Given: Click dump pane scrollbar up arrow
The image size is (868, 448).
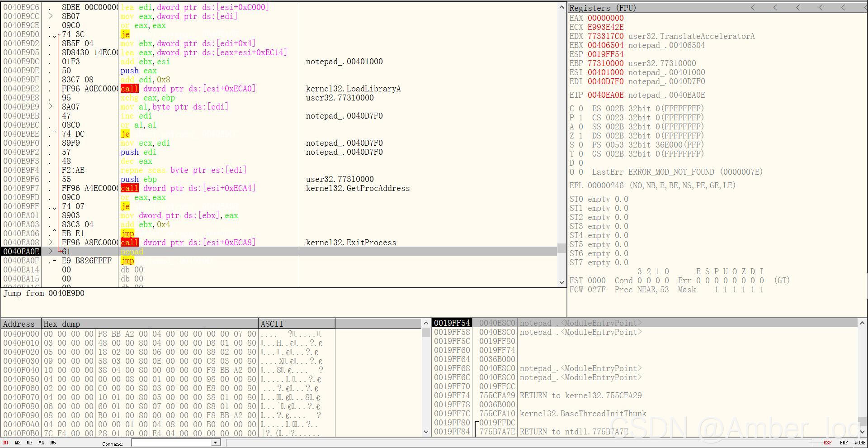Looking at the screenshot, I should (x=426, y=323).
